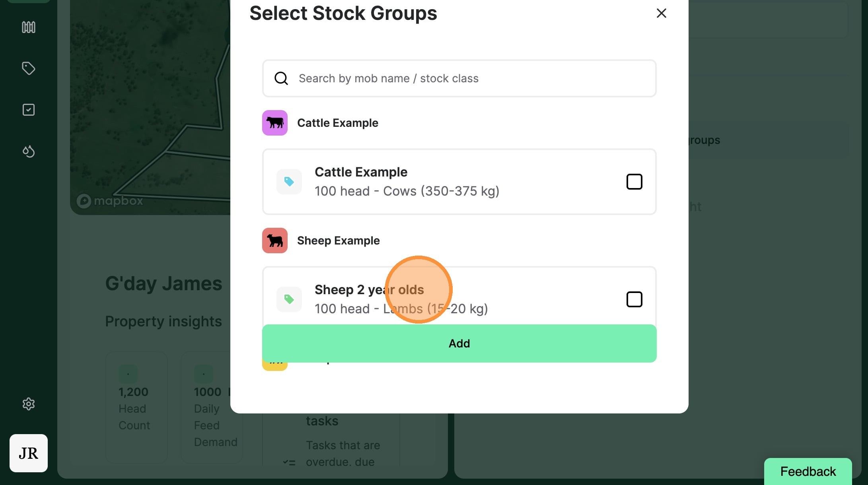Open the stock tag icon in sidebar
868x485 pixels.
pos(28,68)
